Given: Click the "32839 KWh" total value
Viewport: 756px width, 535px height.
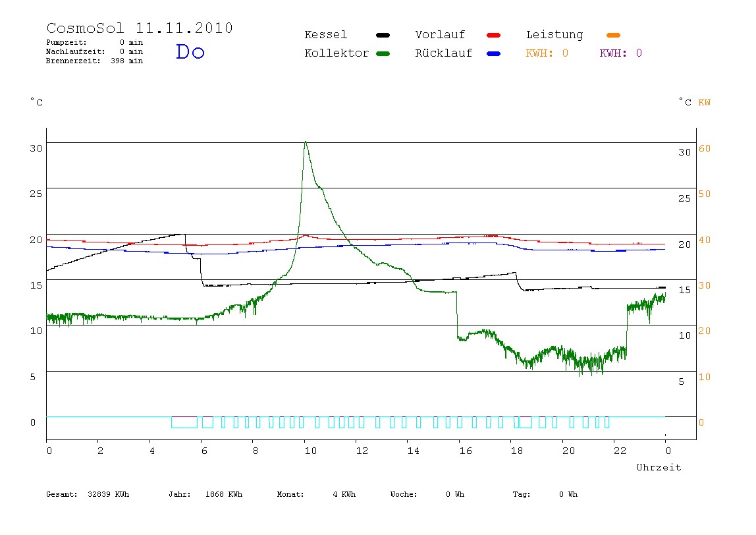Looking at the screenshot, I should [x=109, y=494].
